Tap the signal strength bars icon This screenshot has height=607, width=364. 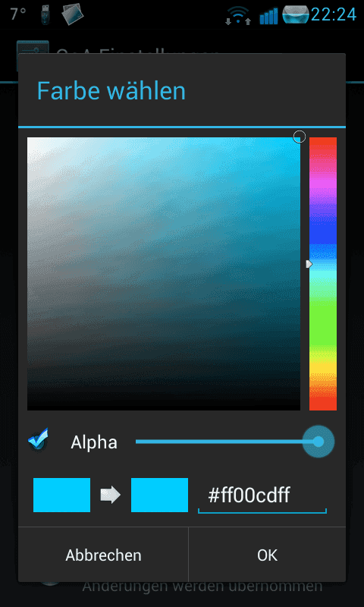pos(268,16)
